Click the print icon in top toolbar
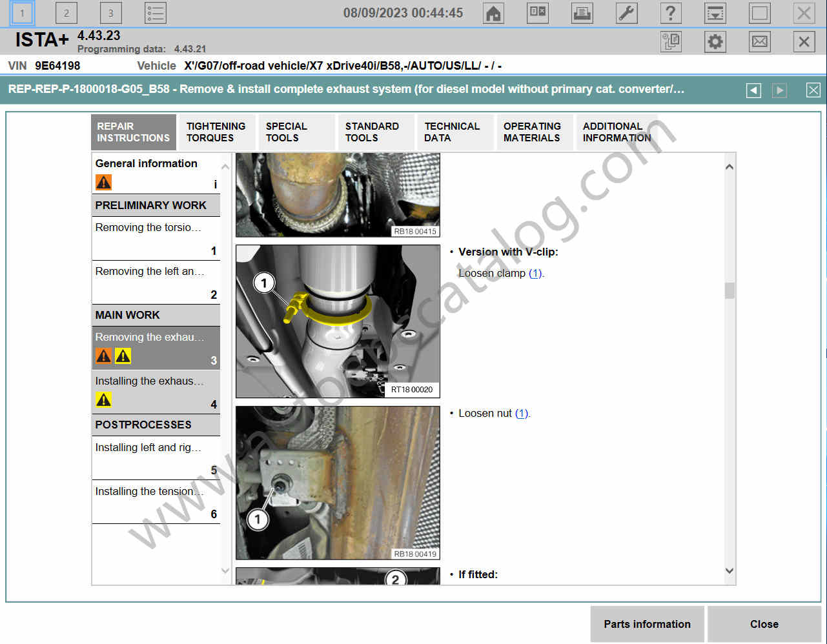This screenshot has height=644, width=827. 582,13
